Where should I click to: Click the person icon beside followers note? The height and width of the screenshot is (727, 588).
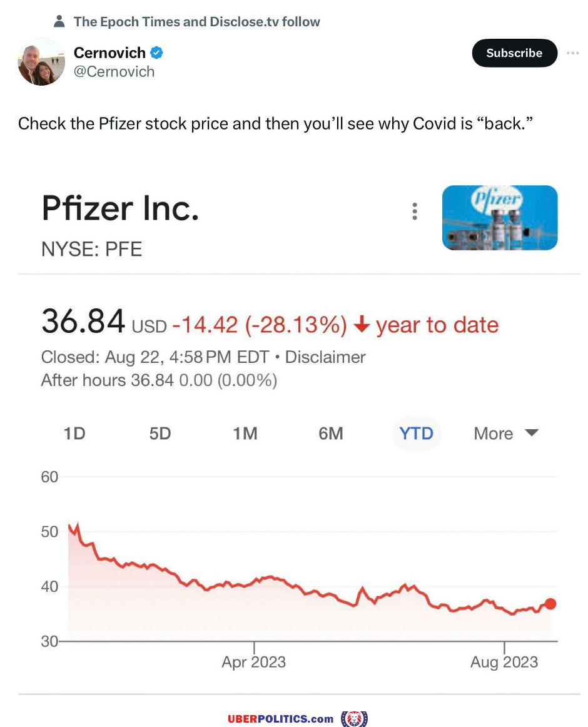point(59,21)
